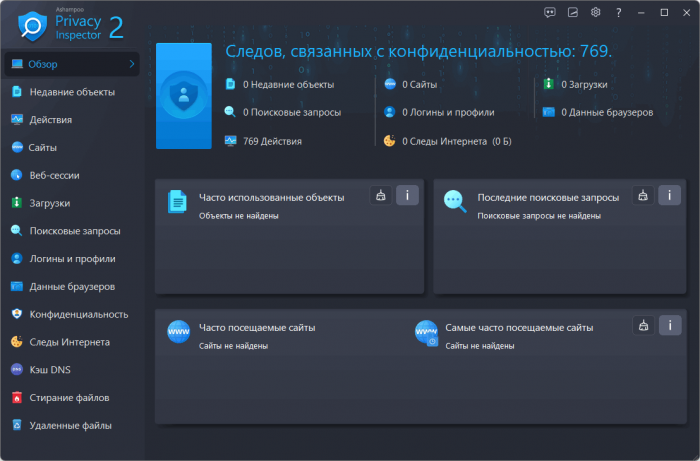Show info for Часто использованные объекты panel
The width and height of the screenshot is (700, 461).
point(406,195)
